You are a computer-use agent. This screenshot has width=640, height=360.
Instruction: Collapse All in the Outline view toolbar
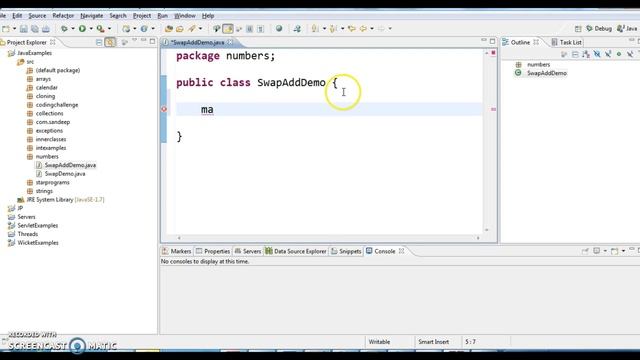(x=575, y=54)
